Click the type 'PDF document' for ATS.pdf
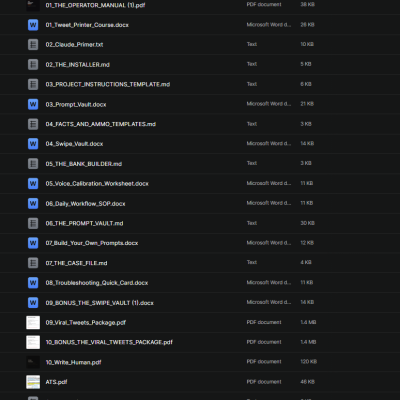 pyautogui.click(x=264, y=382)
